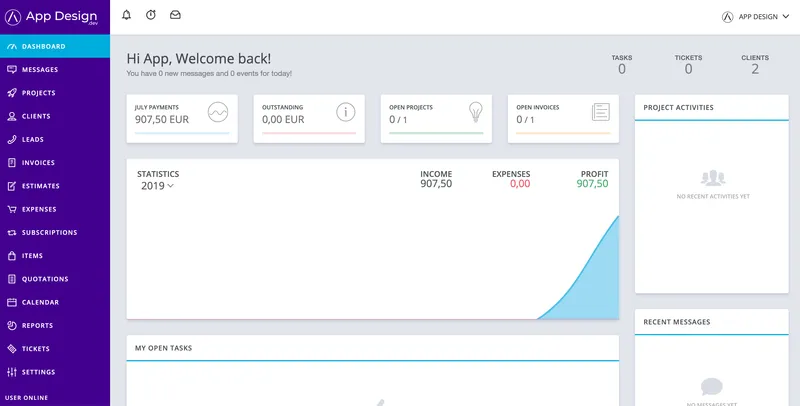The image size is (800, 406).
Task: Expand the APP DESIGN user menu chevron
Action: [x=786, y=17]
